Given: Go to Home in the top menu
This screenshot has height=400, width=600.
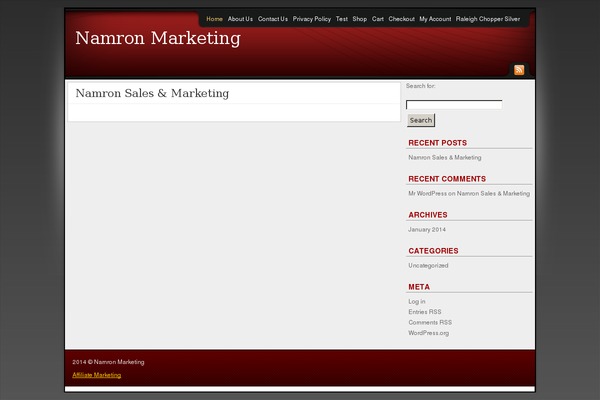Looking at the screenshot, I should click(214, 19).
